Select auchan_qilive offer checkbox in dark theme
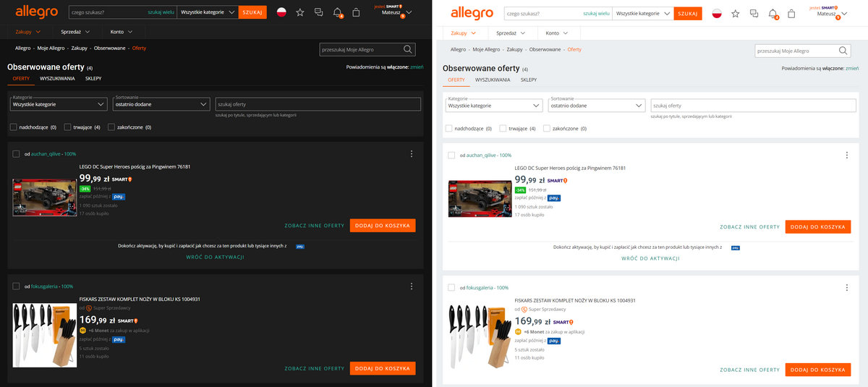This screenshot has height=387, width=868. 16,154
